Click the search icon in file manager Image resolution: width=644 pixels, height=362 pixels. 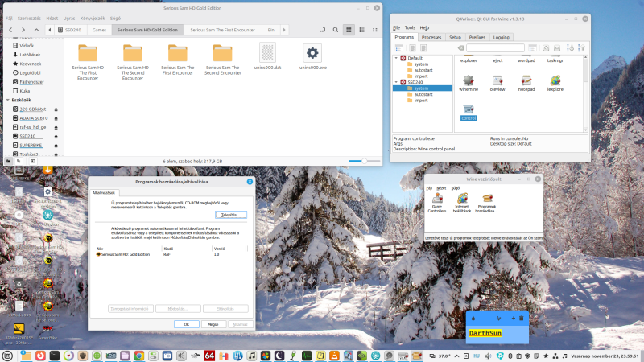click(x=336, y=30)
